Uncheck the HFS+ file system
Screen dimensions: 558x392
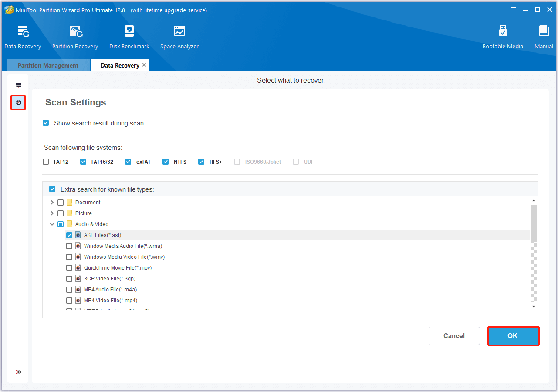(201, 162)
